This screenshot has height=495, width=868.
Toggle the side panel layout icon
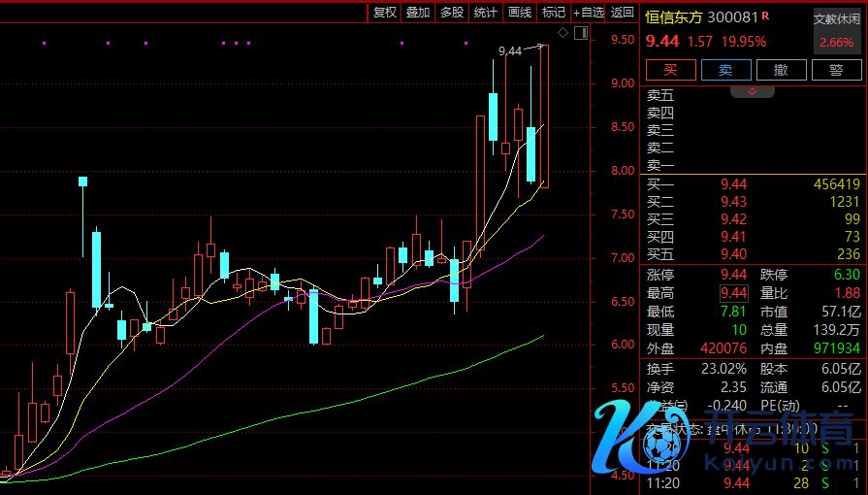580,33
